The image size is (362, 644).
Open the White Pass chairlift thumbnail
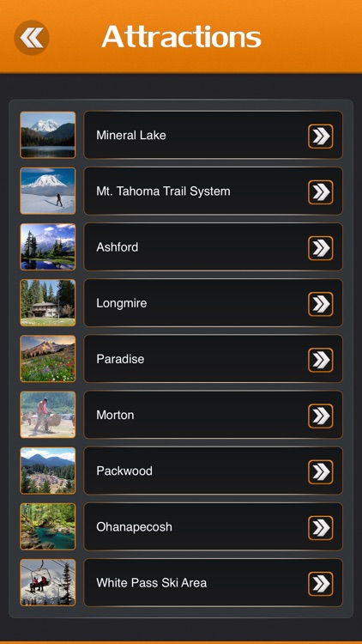(48, 582)
